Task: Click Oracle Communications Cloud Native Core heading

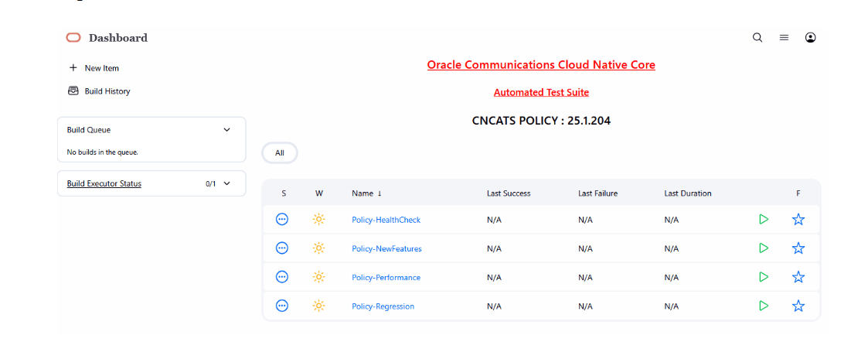Action: [541, 65]
